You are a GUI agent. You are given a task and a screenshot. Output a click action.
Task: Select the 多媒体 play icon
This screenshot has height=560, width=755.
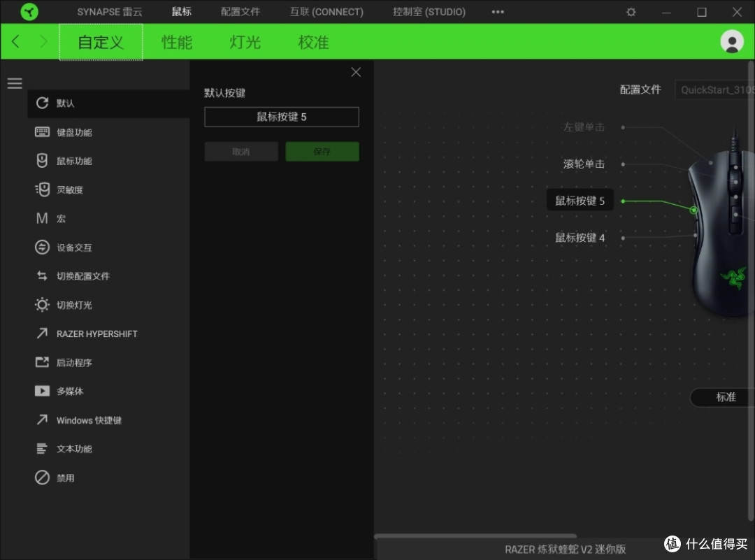pos(43,391)
